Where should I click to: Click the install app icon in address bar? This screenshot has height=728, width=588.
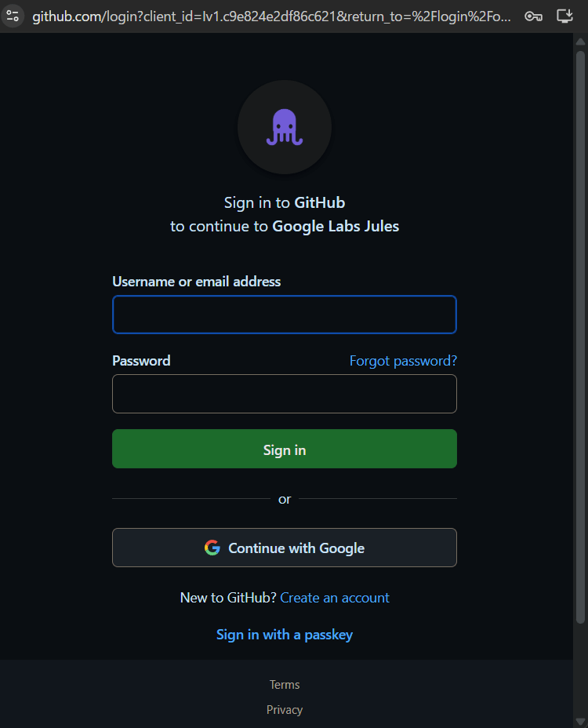(x=564, y=16)
